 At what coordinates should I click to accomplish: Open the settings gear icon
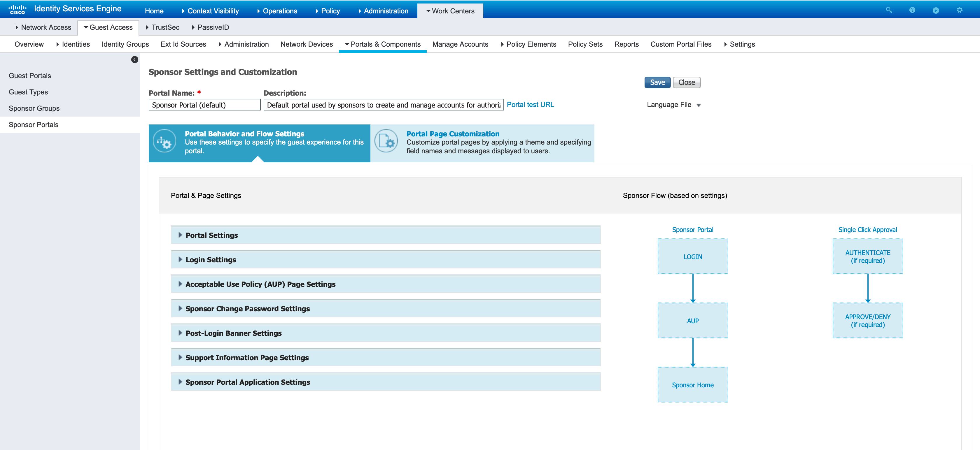[960, 10]
